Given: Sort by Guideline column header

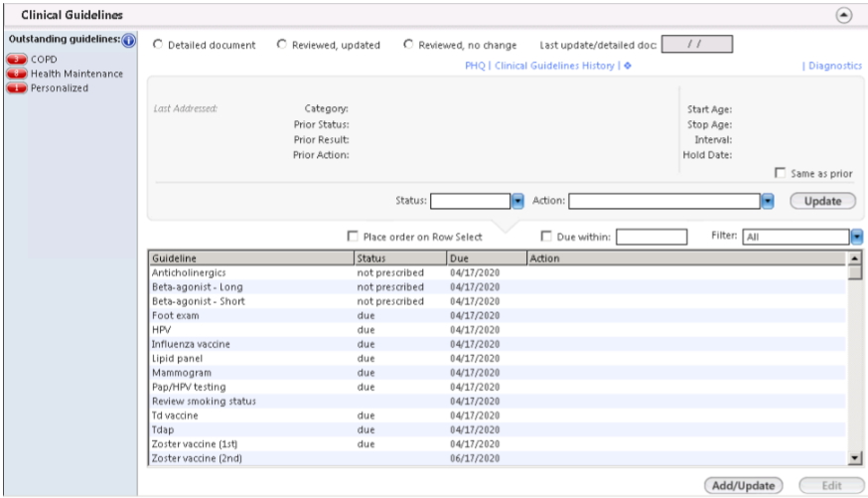Looking at the screenshot, I should click(x=251, y=258).
